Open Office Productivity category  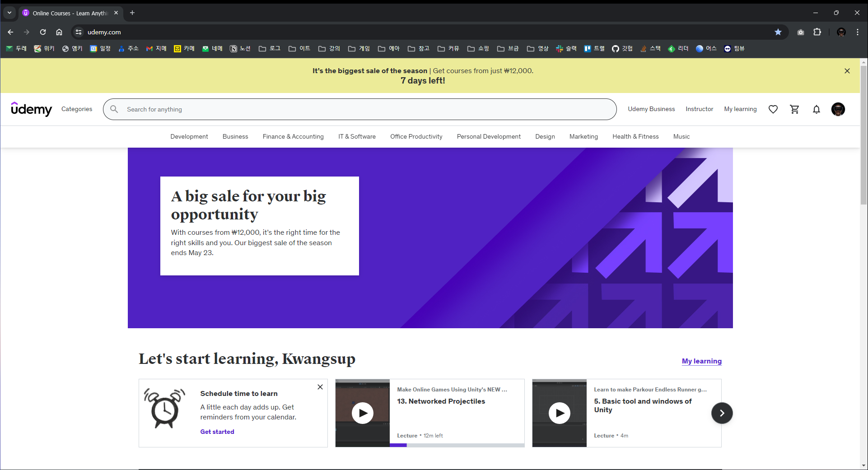416,136
